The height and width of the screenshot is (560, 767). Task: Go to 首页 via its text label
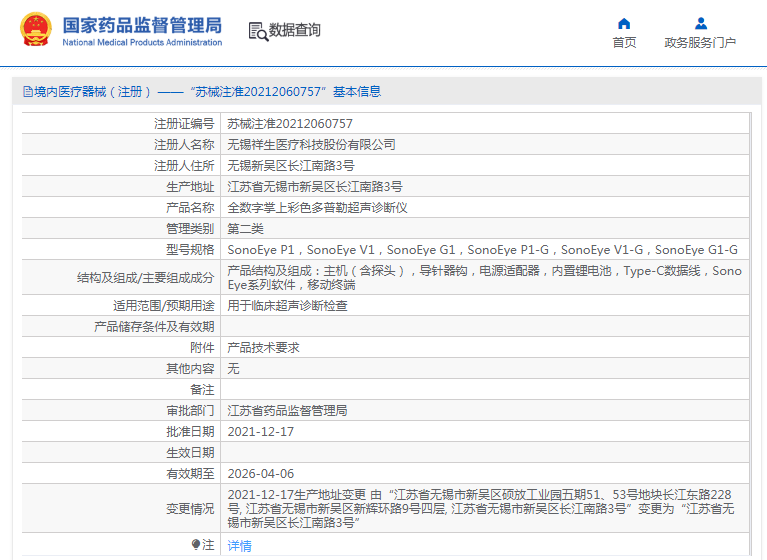tap(624, 43)
